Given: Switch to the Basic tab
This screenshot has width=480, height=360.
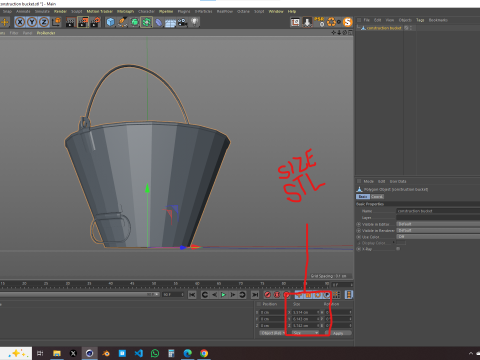Looking at the screenshot, I should click(x=363, y=197).
